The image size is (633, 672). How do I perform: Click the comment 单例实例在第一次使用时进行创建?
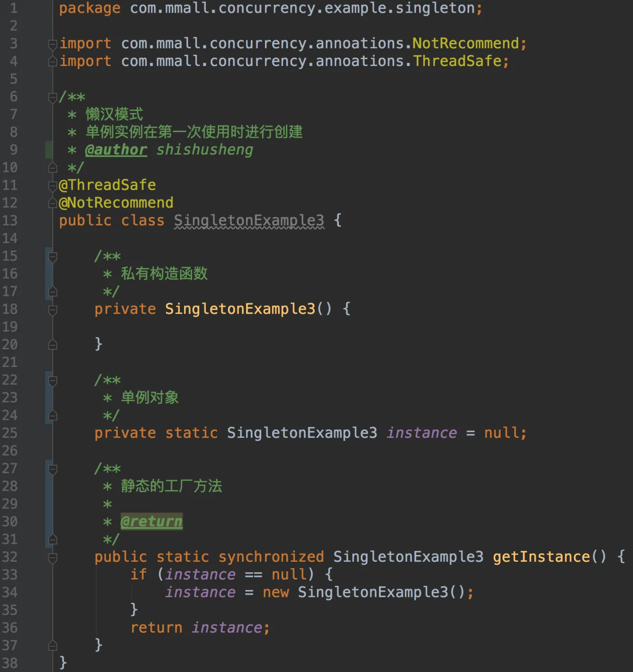(x=194, y=132)
